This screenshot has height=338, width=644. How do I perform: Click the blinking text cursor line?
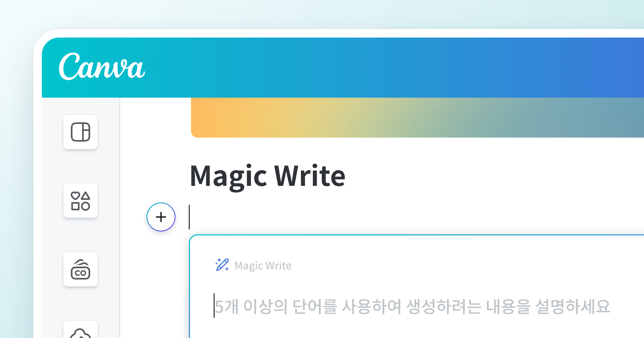click(x=189, y=217)
